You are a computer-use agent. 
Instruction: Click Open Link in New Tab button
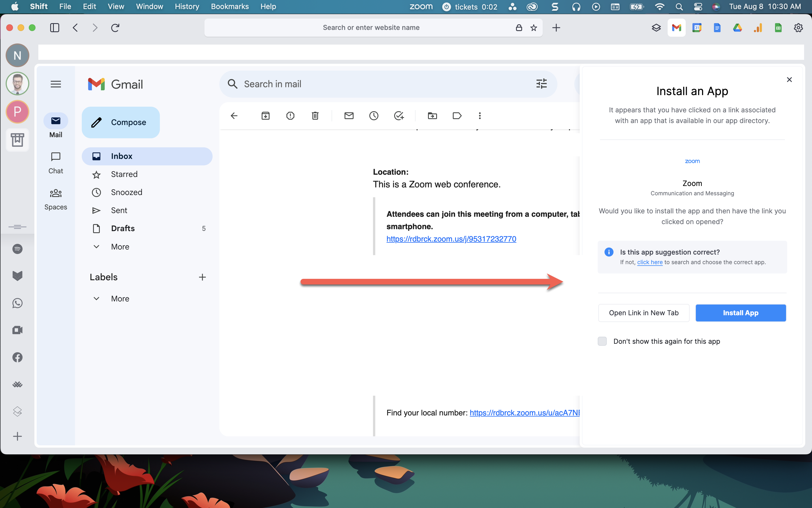tap(644, 313)
